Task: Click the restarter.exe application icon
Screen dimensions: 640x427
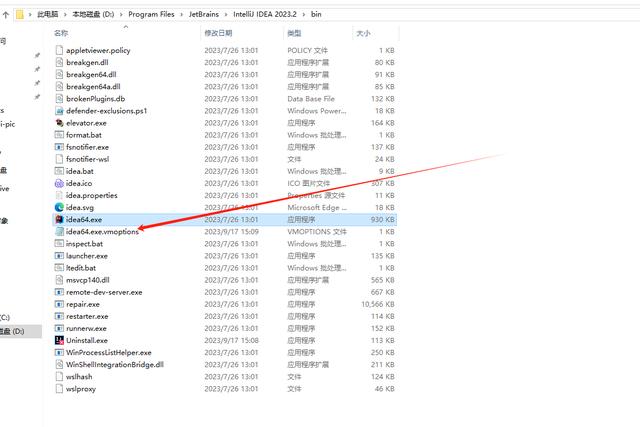Action: coord(59,316)
